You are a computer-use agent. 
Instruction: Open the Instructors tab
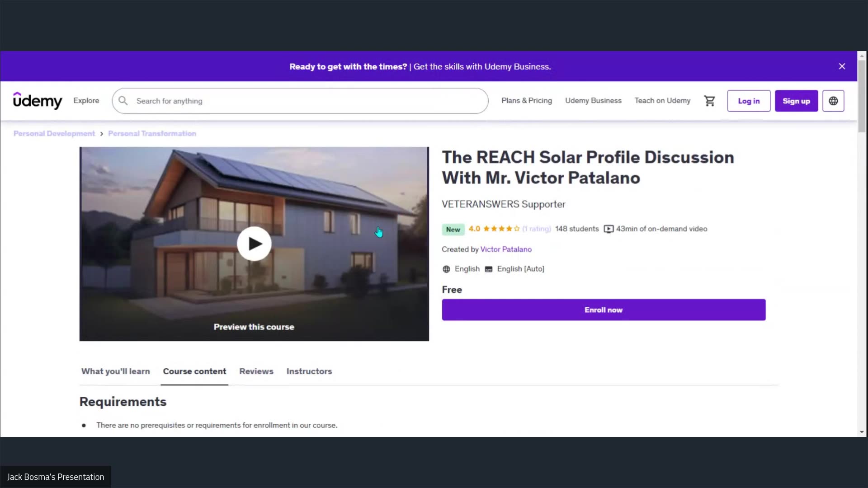309,371
